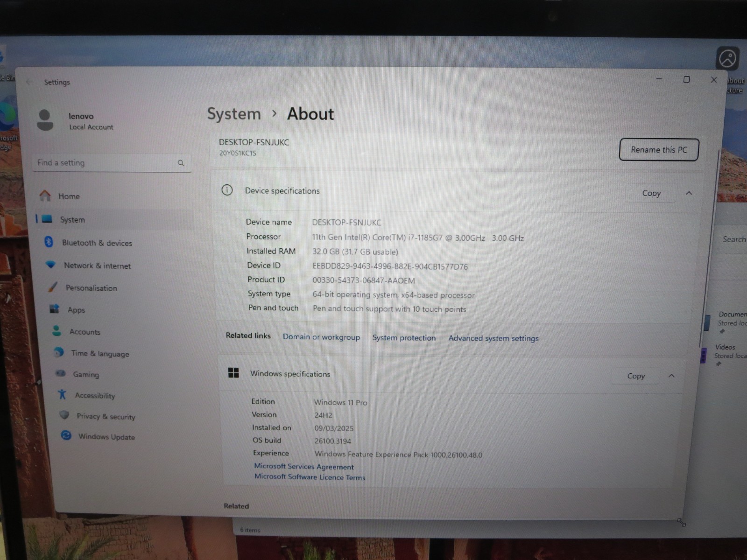Click the lenovo user avatar icon

tap(45, 120)
